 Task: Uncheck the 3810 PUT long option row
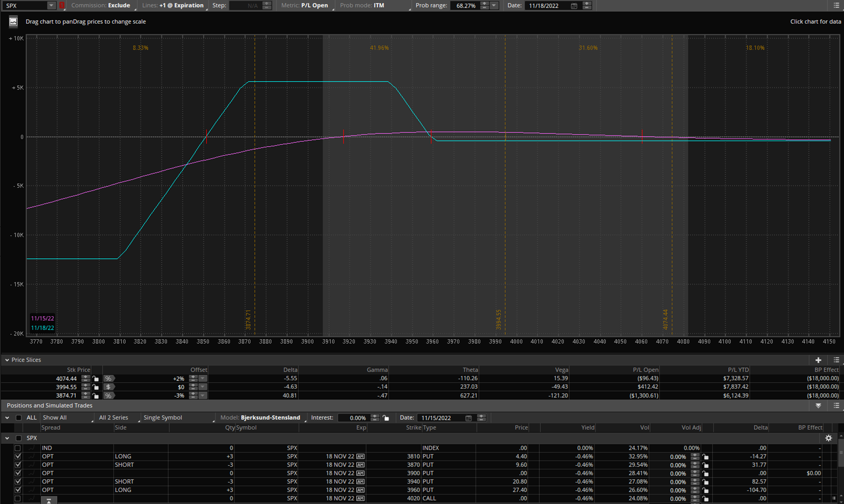[18, 457]
